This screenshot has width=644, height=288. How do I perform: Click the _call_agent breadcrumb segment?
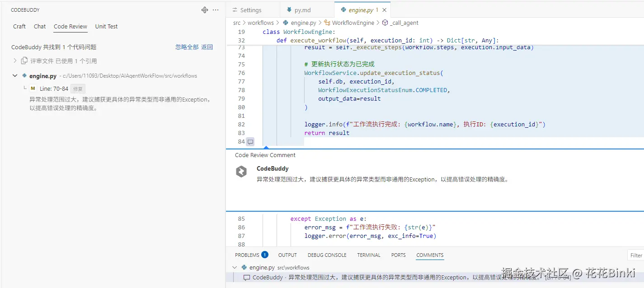tap(404, 23)
